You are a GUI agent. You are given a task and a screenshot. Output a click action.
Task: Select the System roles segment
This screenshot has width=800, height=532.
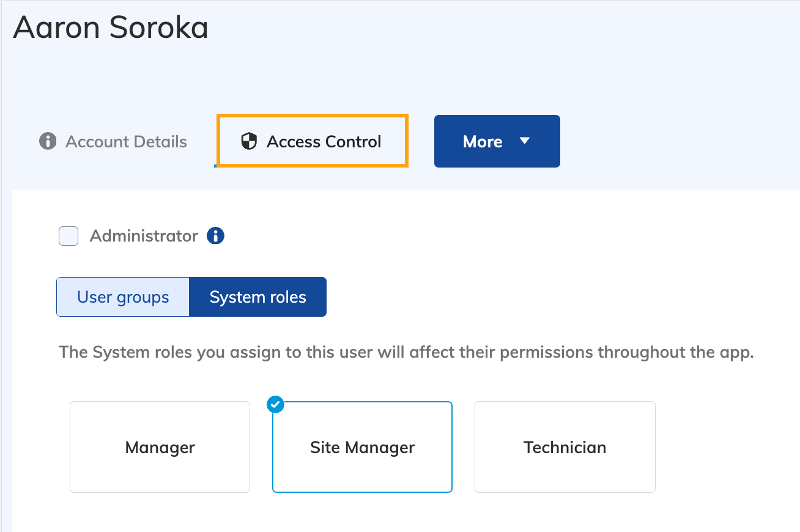(x=257, y=297)
